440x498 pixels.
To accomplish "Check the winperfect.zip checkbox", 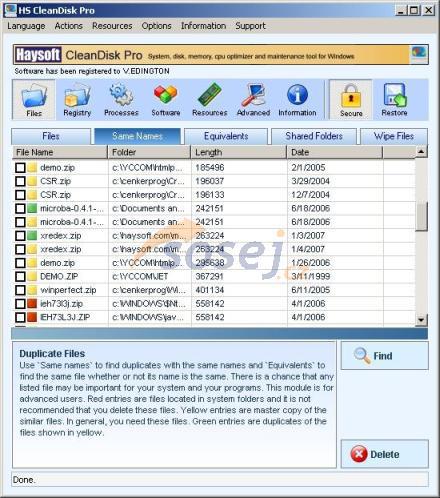I will (20, 290).
